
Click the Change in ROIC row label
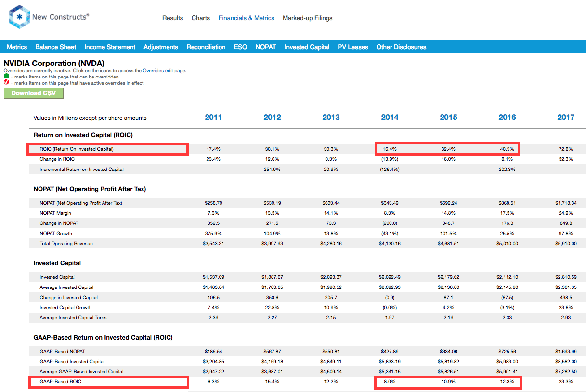(57, 159)
